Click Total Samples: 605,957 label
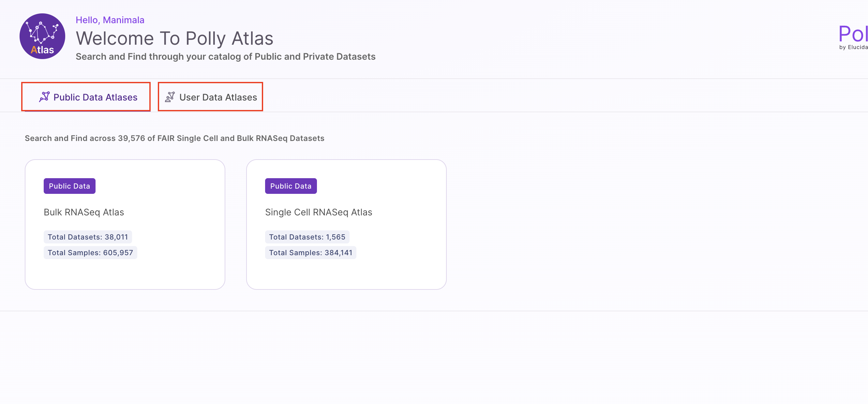The image size is (868, 404). (90, 252)
